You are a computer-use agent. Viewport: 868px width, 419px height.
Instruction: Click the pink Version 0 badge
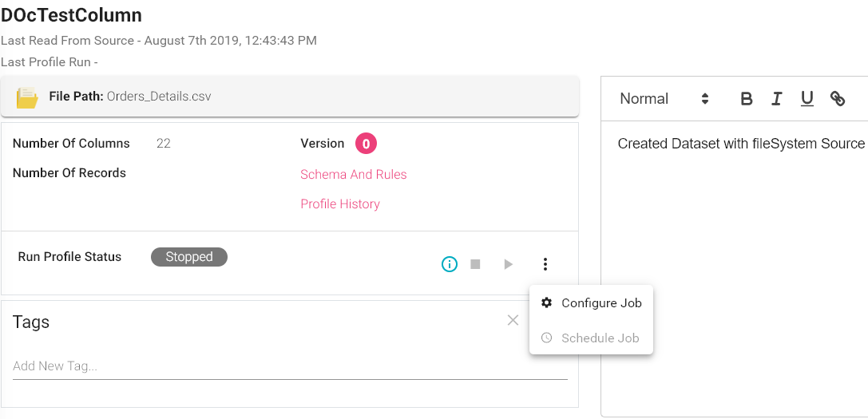pos(366,144)
